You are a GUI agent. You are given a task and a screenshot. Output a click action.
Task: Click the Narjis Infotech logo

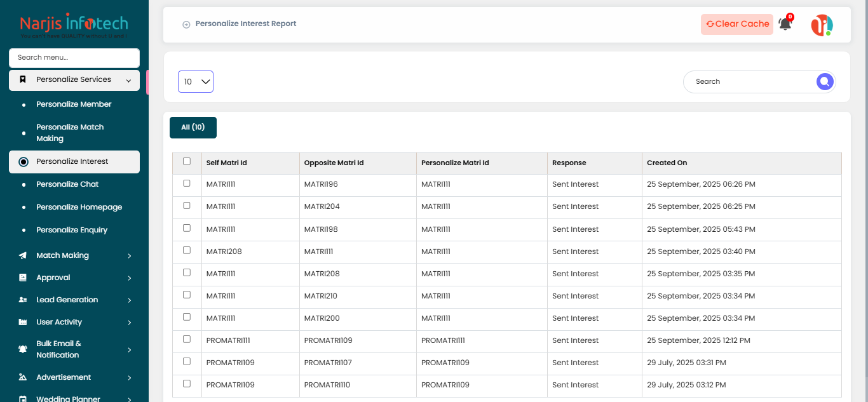[74, 26]
